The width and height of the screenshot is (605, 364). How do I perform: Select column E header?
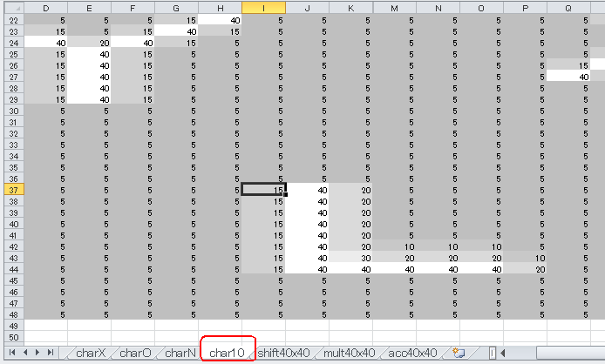[x=89, y=8]
